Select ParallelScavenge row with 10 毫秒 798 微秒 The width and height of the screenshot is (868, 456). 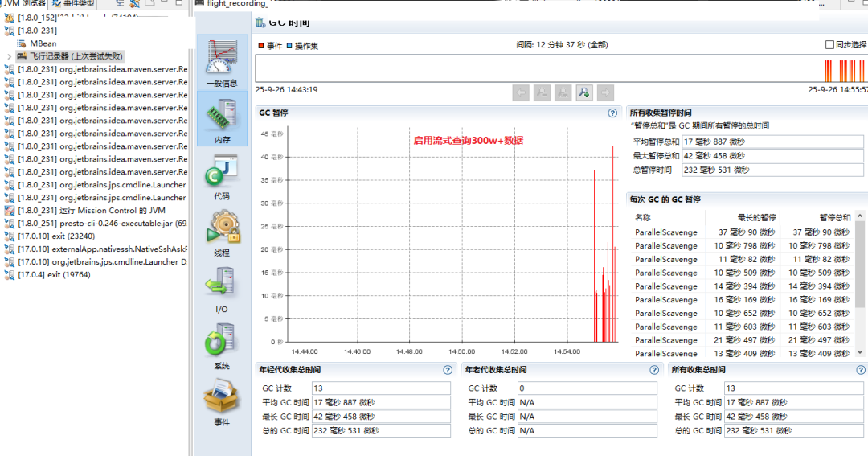point(743,245)
